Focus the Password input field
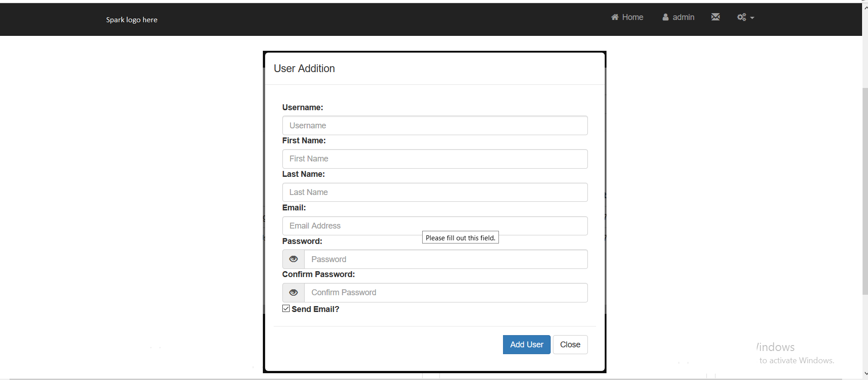The height and width of the screenshot is (380, 868). click(x=445, y=259)
